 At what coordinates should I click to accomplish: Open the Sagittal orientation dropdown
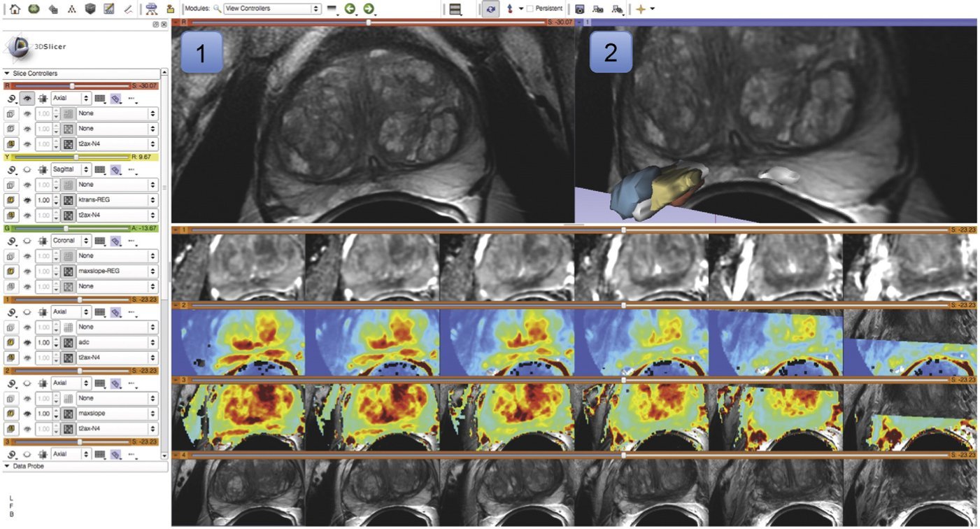69,169
